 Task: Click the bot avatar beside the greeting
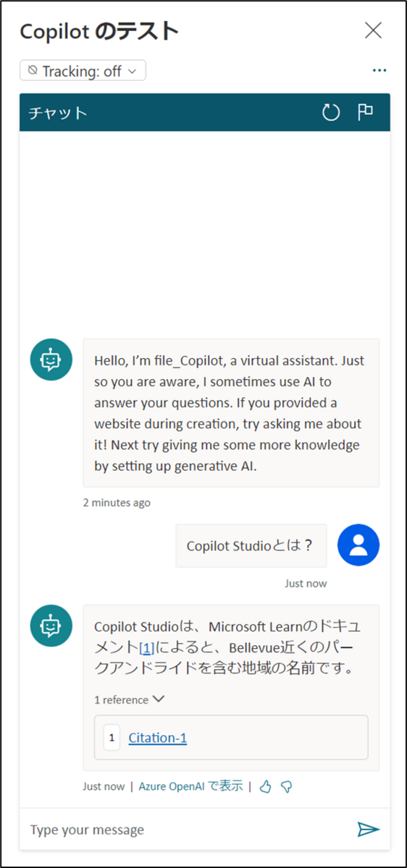(51, 359)
